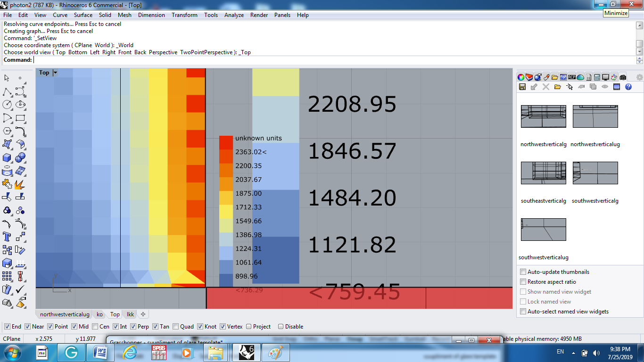Toggle the Disable osnap option
The image size is (644, 362).
point(281,327)
